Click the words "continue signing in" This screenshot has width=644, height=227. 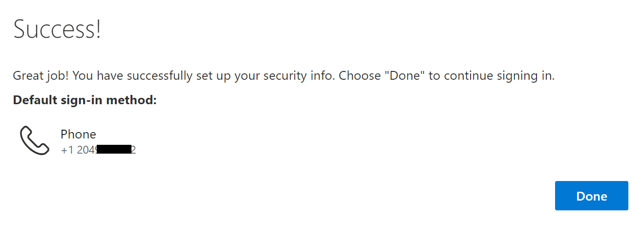tap(497, 76)
